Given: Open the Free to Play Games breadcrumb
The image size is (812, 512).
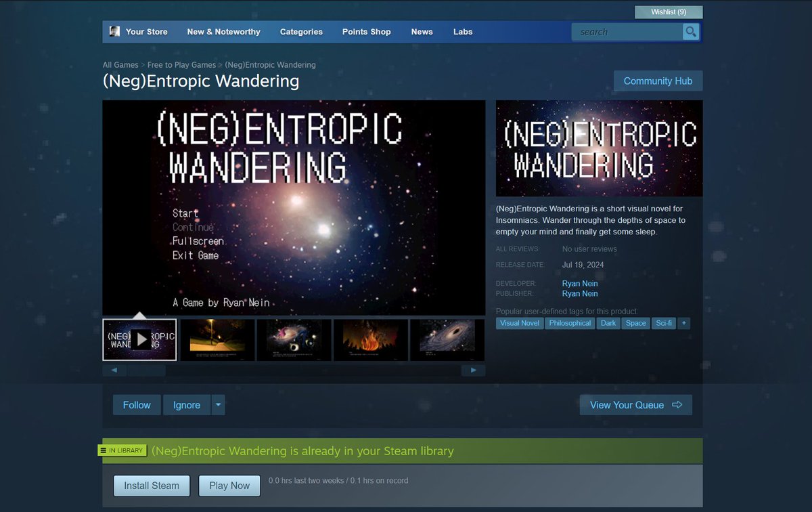Looking at the screenshot, I should tap(181, 65).
